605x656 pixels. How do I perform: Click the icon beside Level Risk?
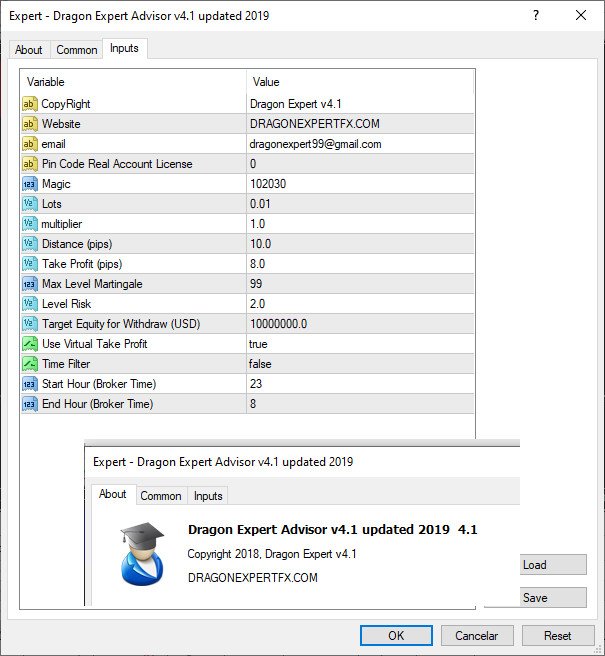pos(30,304)
